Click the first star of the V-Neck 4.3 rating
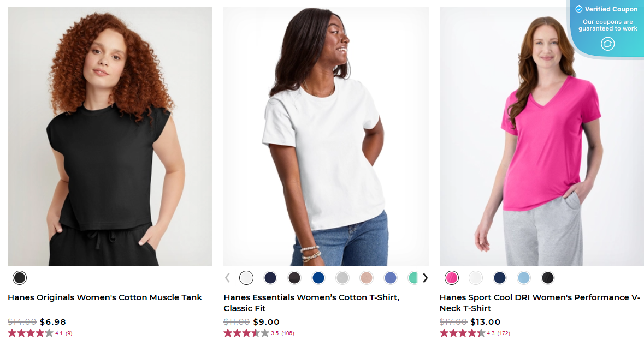 click(443, 333)
